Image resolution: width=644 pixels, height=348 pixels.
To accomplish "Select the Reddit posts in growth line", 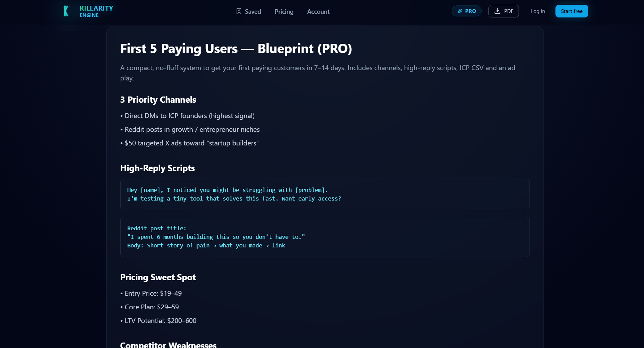I will (190, 129).
